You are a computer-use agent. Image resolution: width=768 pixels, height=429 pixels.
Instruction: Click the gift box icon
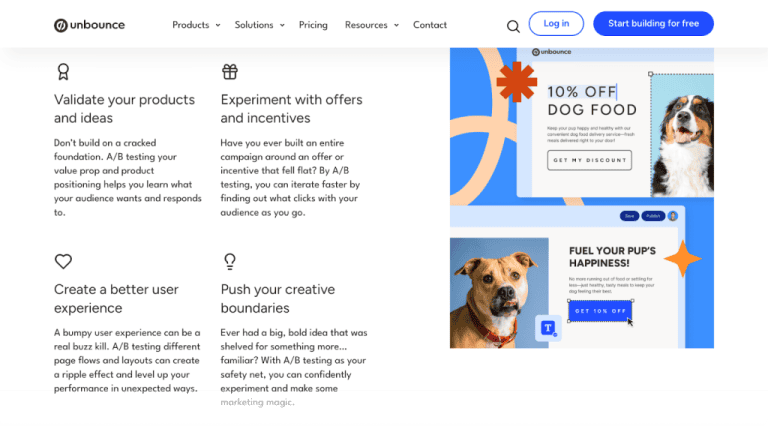(230, 71)
